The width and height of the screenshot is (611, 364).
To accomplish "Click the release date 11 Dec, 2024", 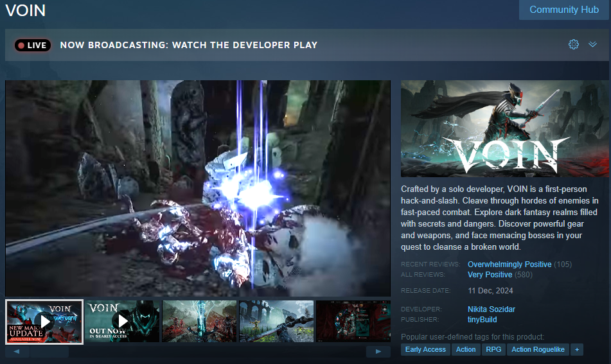I will [x=490, y=291].
